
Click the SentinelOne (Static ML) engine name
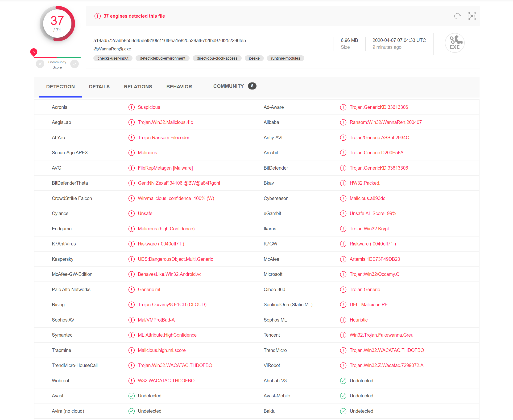click(x=288, y=305)
